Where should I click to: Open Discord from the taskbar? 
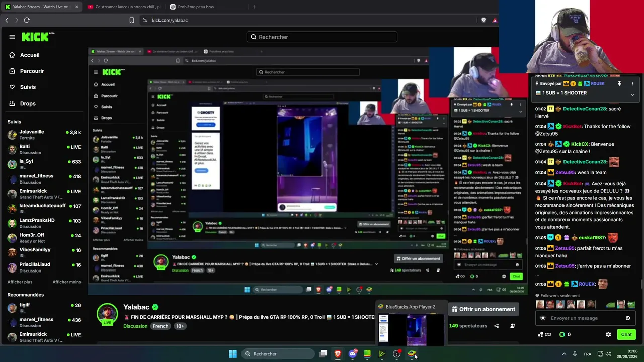point(353,354)
